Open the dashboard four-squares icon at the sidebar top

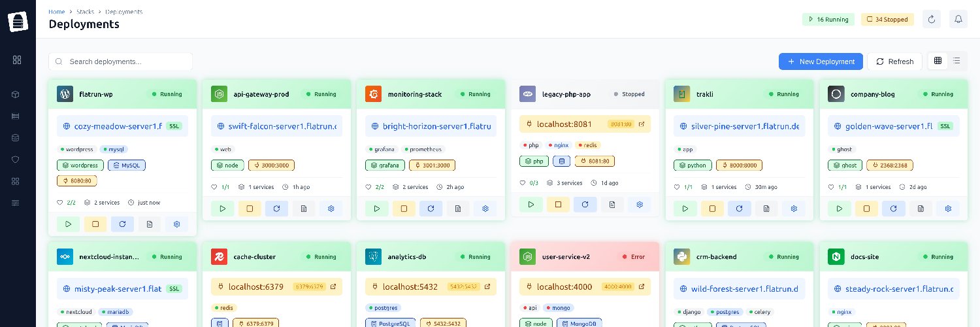tap(17, 60)
